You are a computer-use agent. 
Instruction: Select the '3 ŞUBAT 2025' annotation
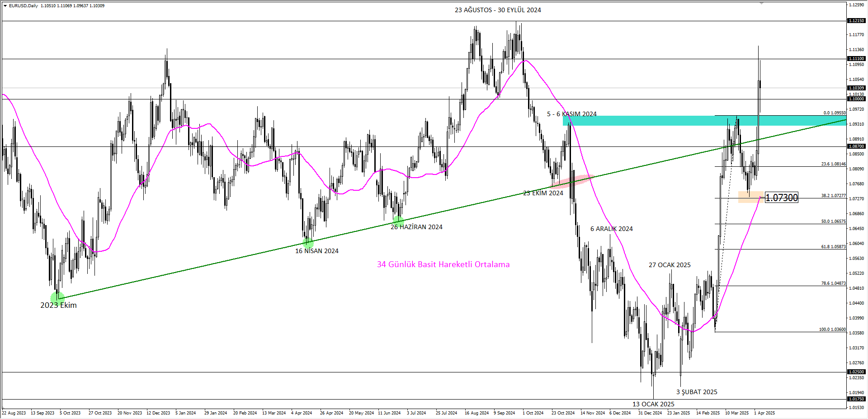click(x=697, y=392)
